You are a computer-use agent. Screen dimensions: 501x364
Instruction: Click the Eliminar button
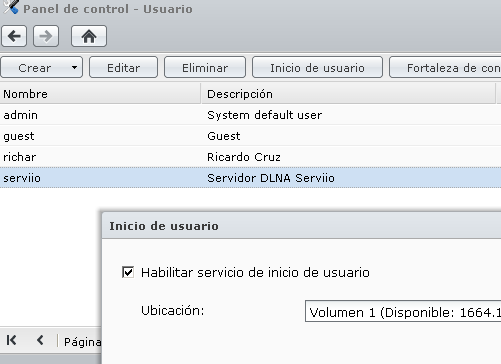click(205, 68)
